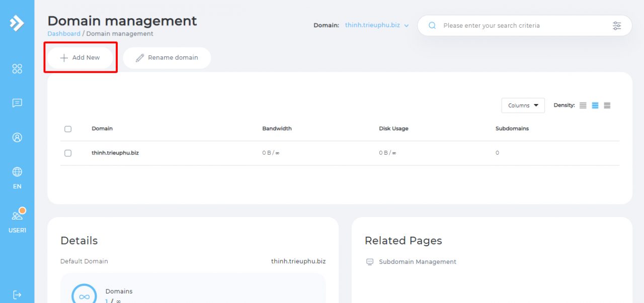
Task: Open the USER1 profile icon with notification
Action: pos(17,216)
